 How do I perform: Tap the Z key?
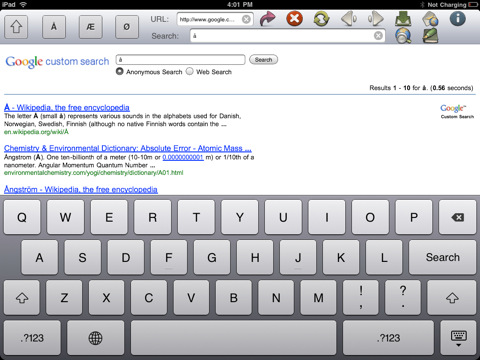tap(64, 298)
